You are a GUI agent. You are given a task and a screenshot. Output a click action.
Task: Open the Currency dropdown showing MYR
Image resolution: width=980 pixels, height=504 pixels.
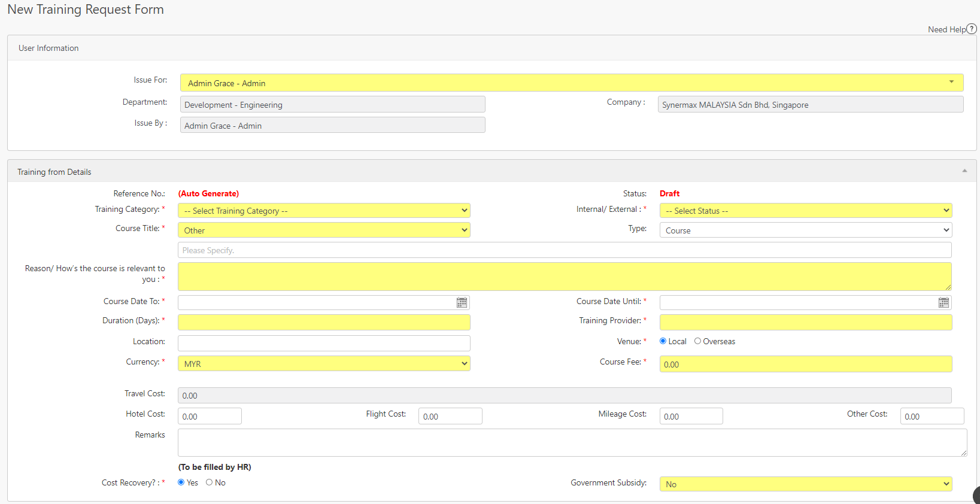(324, 363)
